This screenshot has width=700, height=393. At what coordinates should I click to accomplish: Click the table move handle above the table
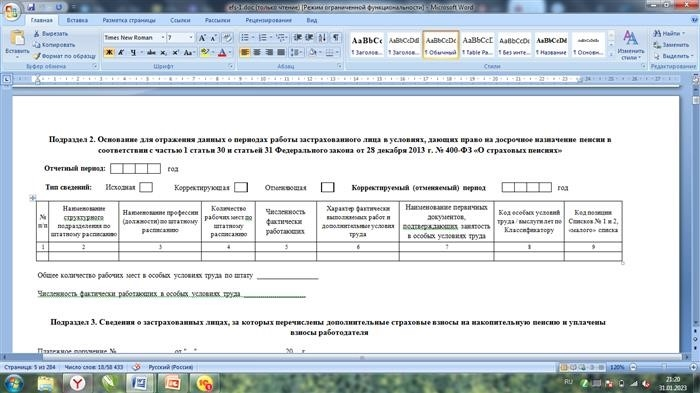click(33, 197)
